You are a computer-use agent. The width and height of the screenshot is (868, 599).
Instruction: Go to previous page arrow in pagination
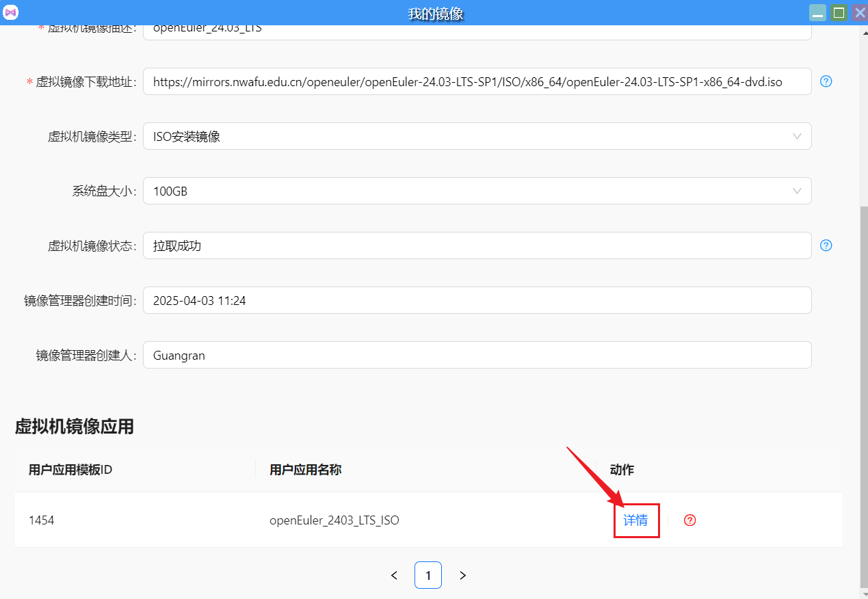394,575
